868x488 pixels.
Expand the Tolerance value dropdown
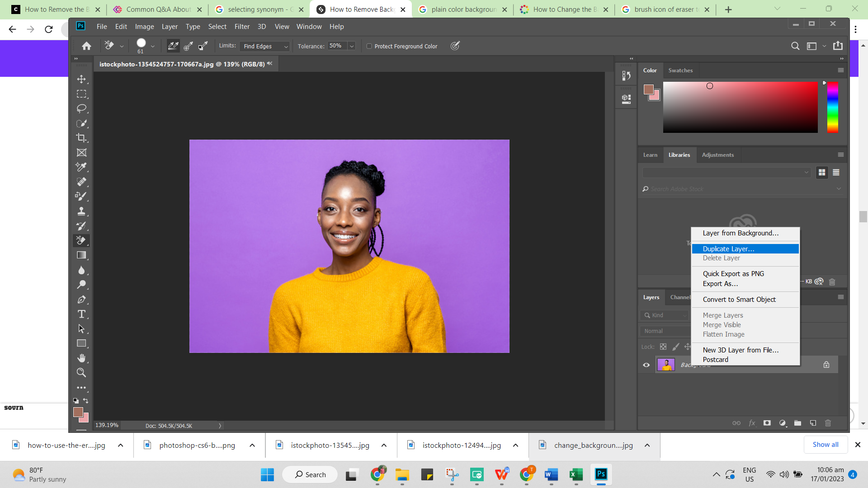pos(351,46)
